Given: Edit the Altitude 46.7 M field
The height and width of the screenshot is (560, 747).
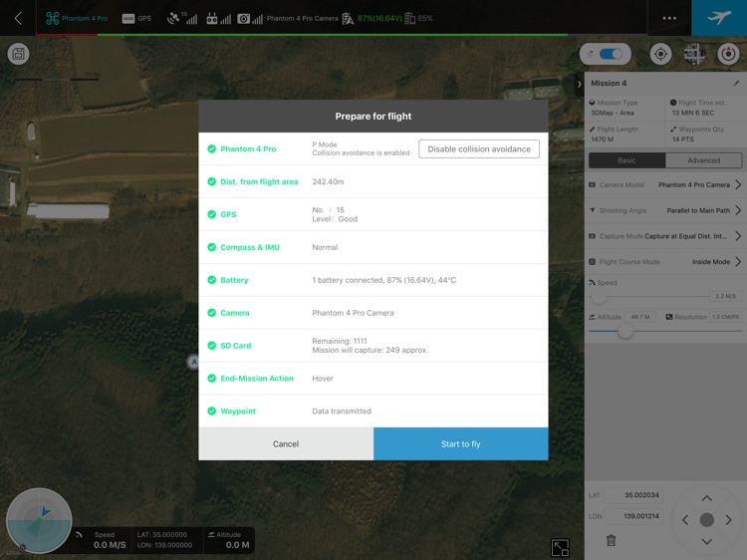Looking at the screenshot, I should click(640, 317).
